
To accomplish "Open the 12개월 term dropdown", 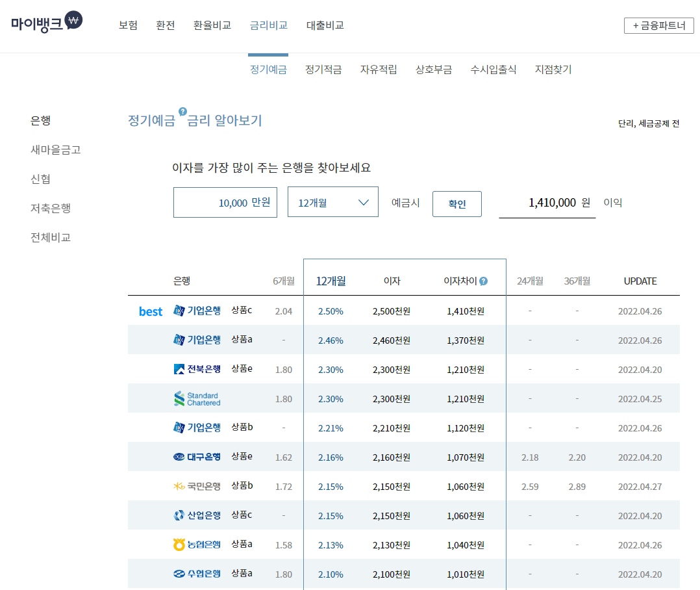I will 333,202.
